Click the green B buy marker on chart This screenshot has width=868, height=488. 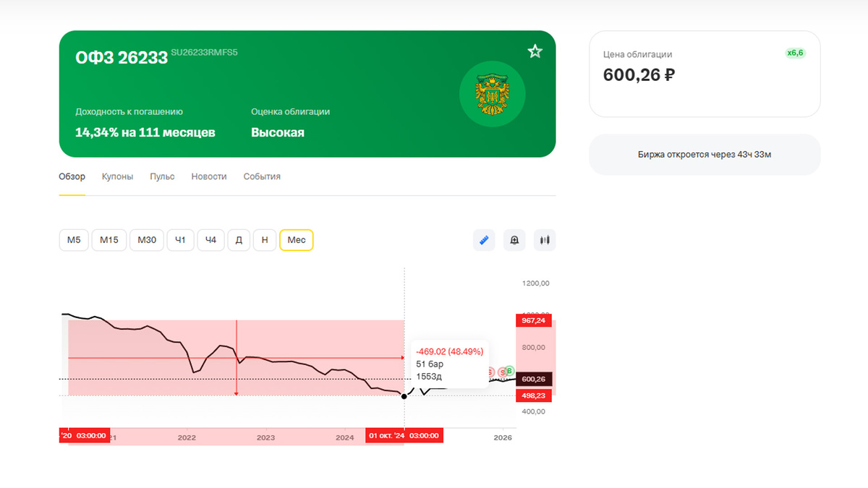pos(509,371)
